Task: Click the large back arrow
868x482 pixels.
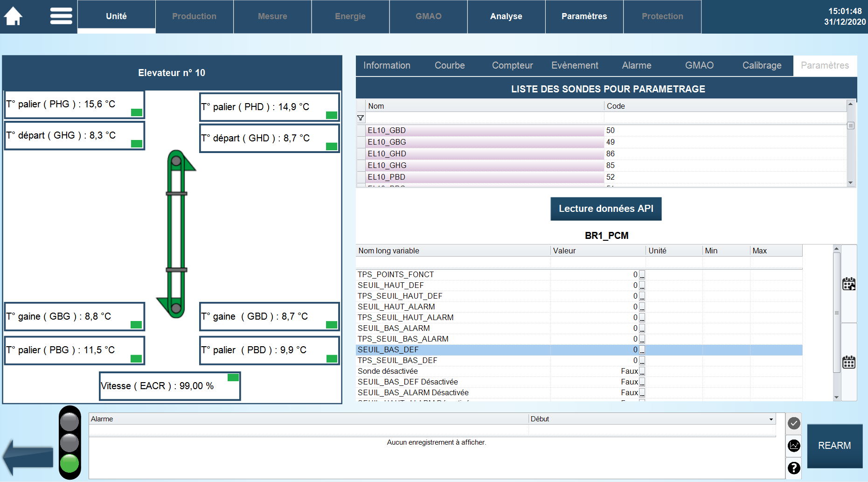Action: 28,457
